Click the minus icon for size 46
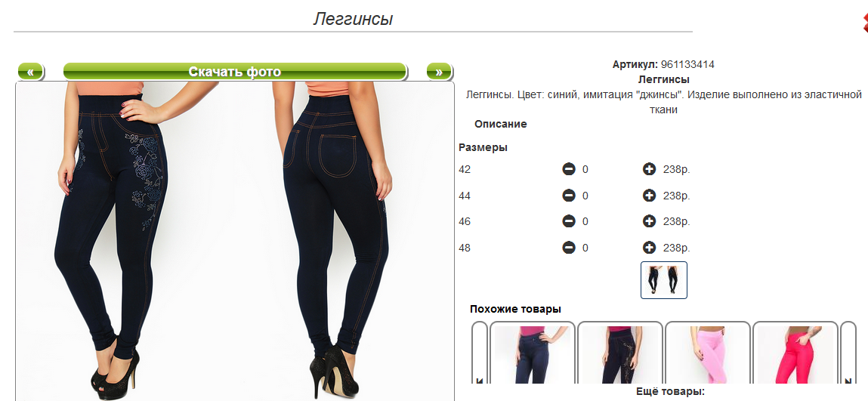The height and width of the screenshot is (401, 868). click(x=569, y=221)
